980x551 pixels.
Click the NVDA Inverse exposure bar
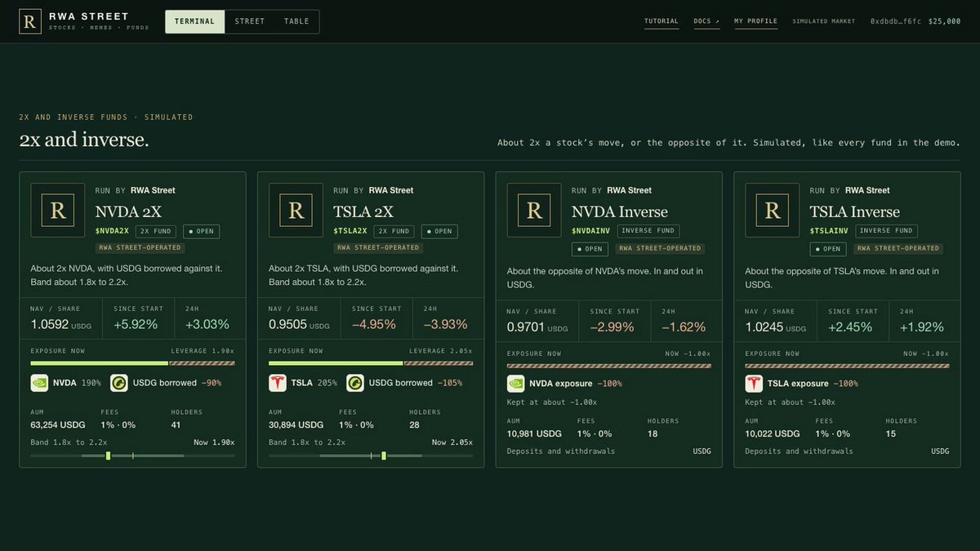[609, 366]
